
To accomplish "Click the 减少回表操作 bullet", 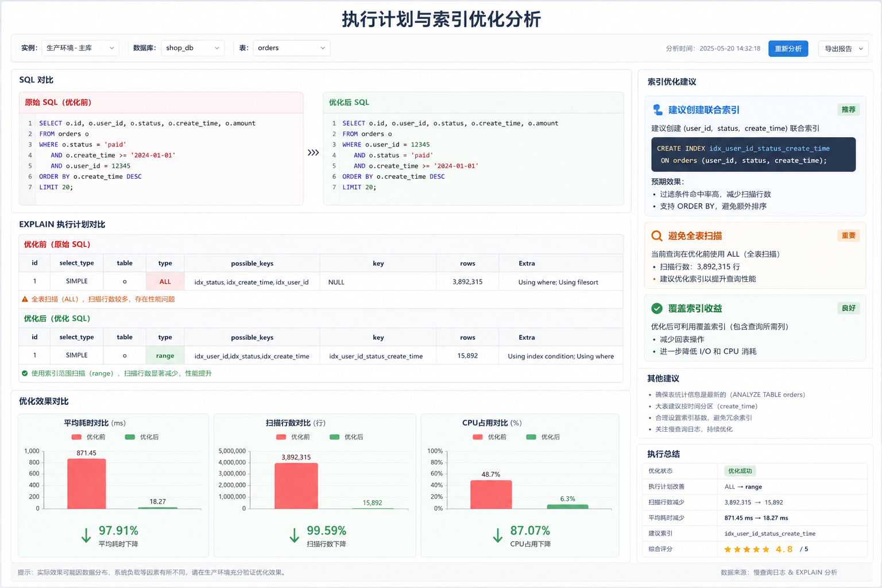I will 682,339.
